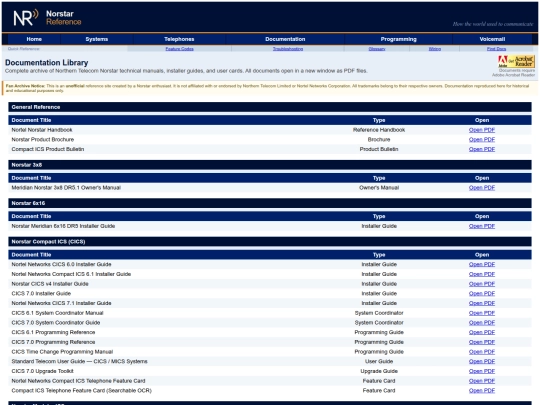
Task: Follow the Wiring quick link
Action: pyautogui.click(x=435, y=49)
